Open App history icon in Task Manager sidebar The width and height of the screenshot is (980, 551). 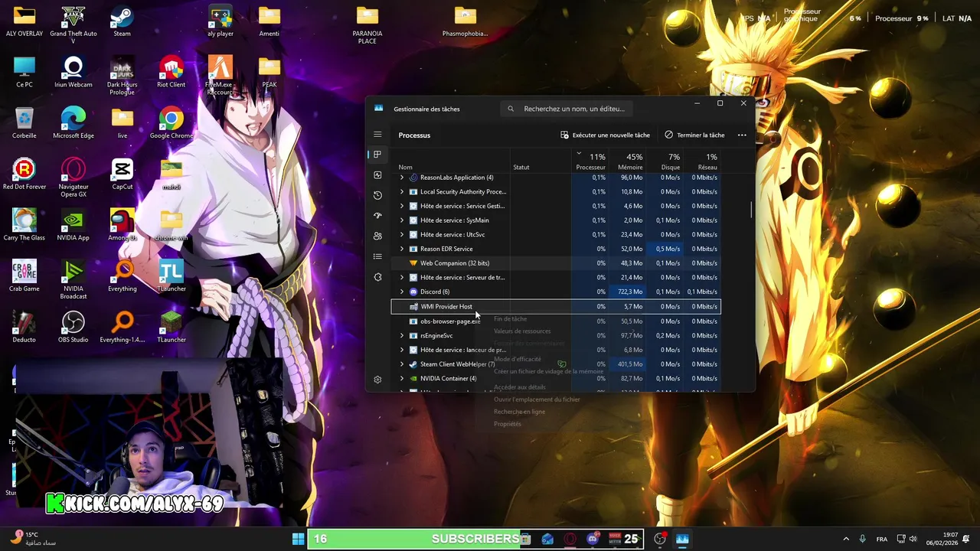[377, 195]
